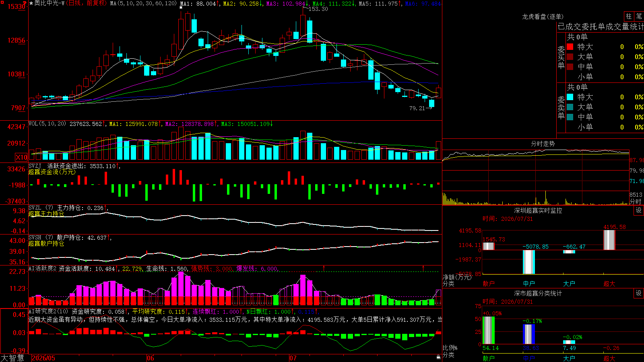Viewport: 644px width, 362px height.
Task: Click the 38.63 中户 bar in 分类统计 chart
Action: click(x=529, y=334)
